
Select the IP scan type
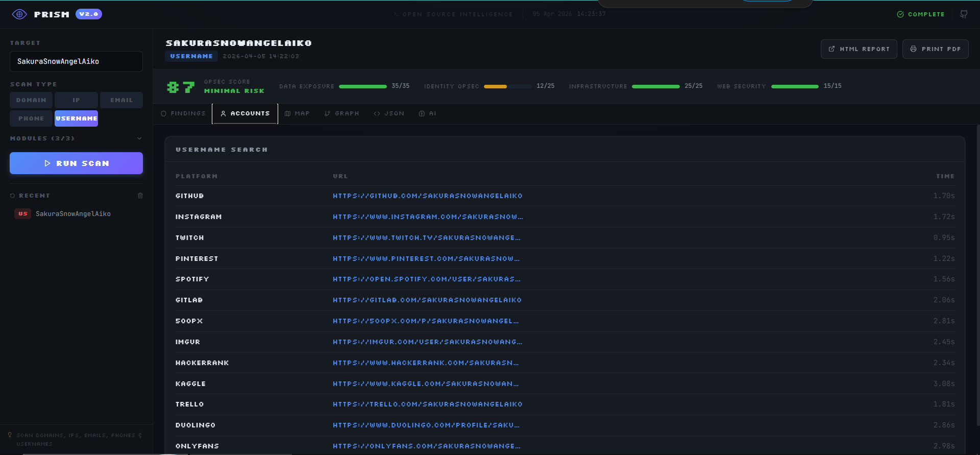tap(76, 100)
